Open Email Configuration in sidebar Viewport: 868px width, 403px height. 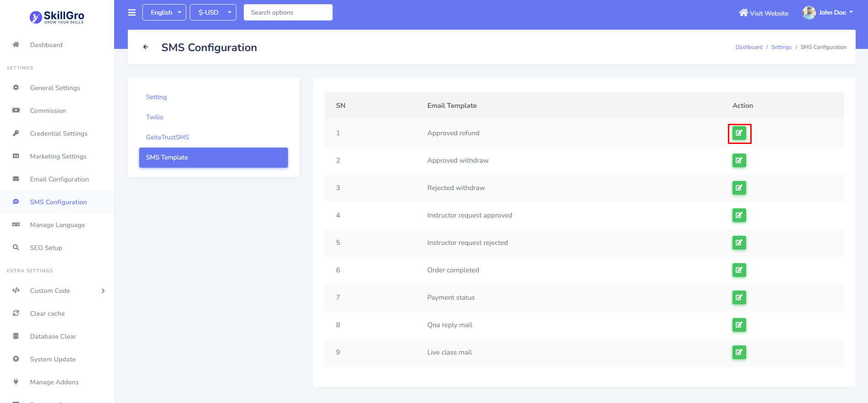pos(59,179)
